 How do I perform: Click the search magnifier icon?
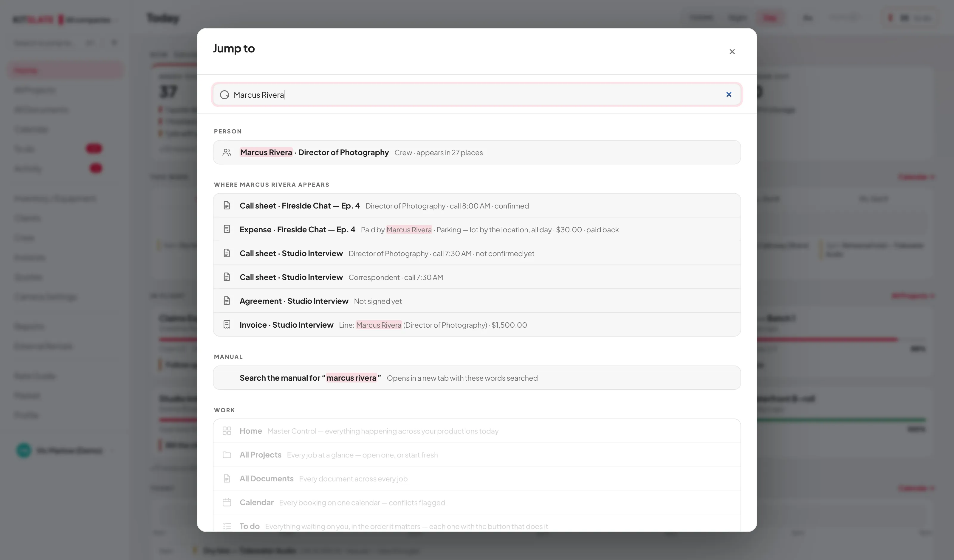[x=224, y=95]
